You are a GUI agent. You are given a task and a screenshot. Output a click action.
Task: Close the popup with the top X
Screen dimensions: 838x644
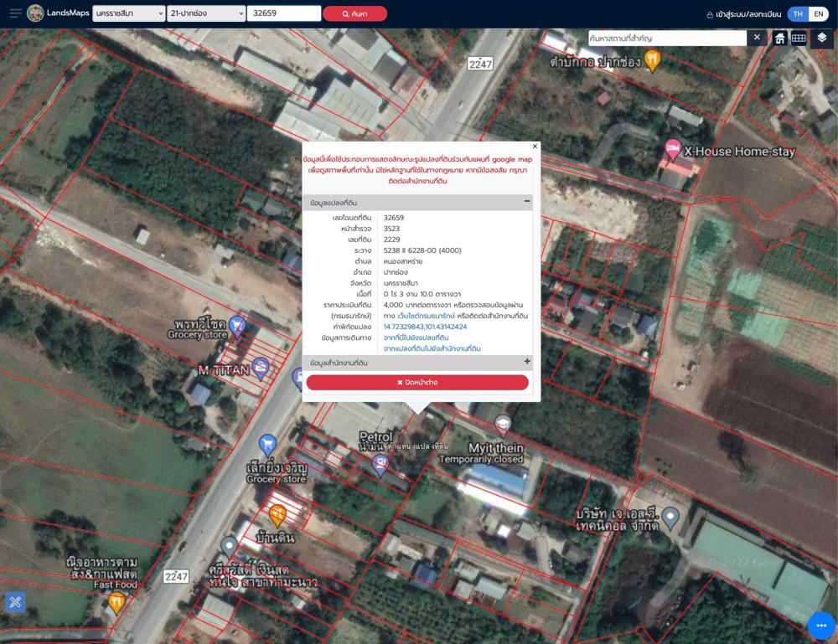coord(535,147)
